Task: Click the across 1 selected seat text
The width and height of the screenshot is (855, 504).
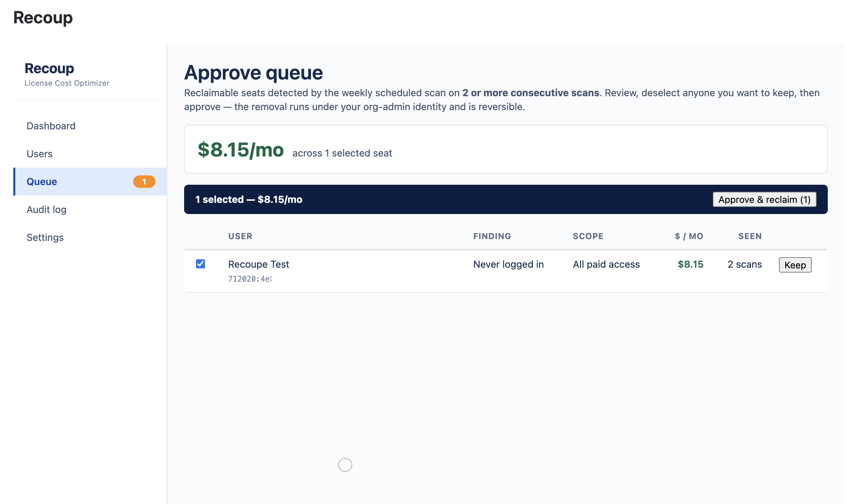Action: pyautogui.click(x=342, y=153)
